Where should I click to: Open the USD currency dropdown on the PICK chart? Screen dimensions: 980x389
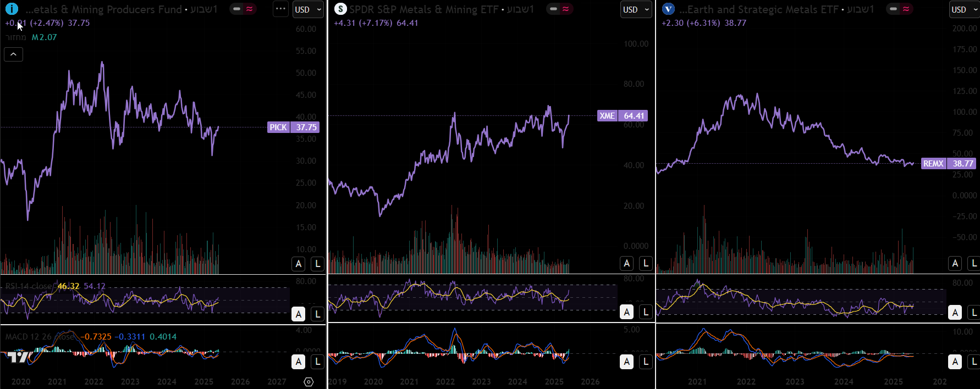308,10
